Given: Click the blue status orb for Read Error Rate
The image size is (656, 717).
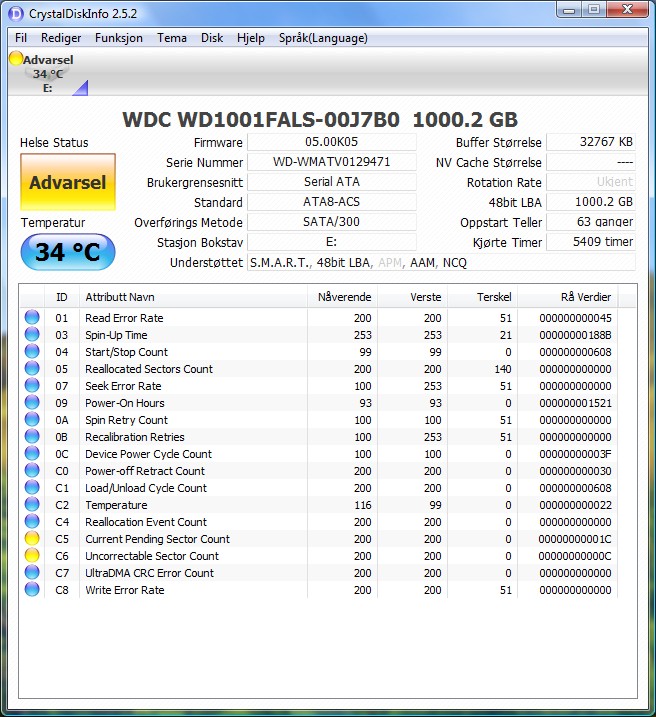Looking at the screenshot, I should (x=32, y=317).
